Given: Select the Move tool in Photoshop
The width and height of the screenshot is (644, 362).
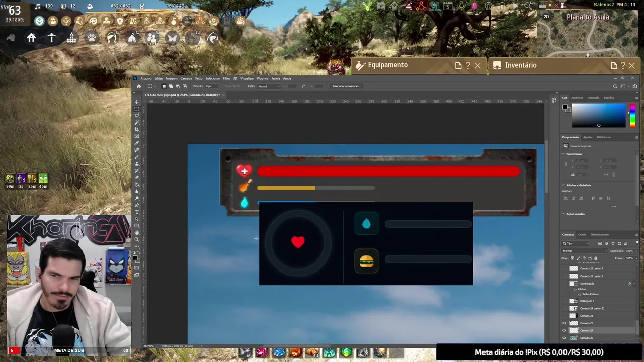Looking at the screenshot, I should pos(137,101).
